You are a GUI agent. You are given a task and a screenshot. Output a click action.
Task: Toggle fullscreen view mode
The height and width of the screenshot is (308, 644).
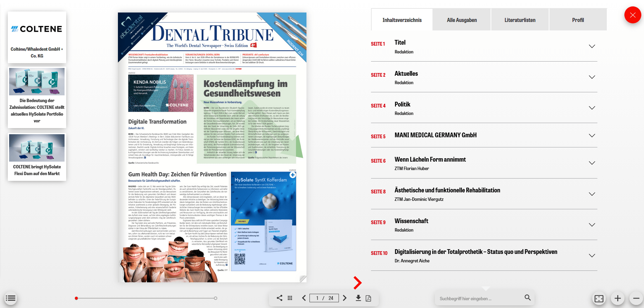[599, 299]
